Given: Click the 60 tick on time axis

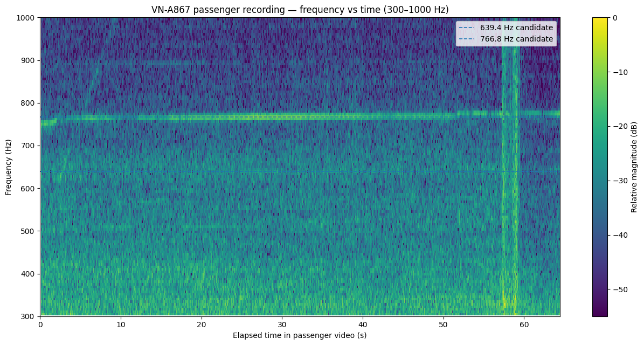Looking at the screenshot, I should [x=524, y=324].
